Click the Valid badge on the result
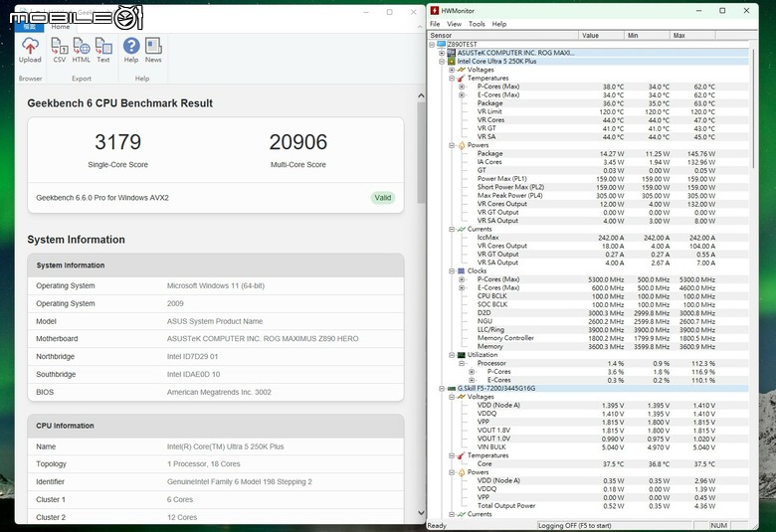Image resolution: width=776 pixels, height=532 pixels. 383,198
